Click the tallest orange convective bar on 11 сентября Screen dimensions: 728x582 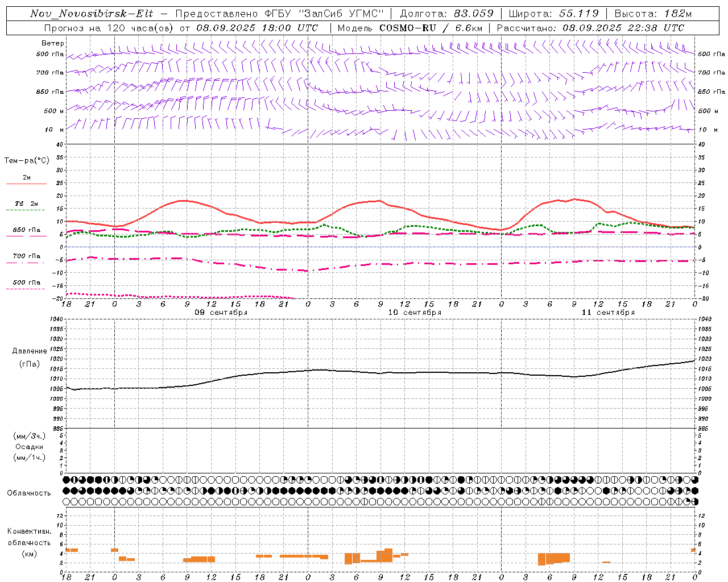(x=541, y=559)
